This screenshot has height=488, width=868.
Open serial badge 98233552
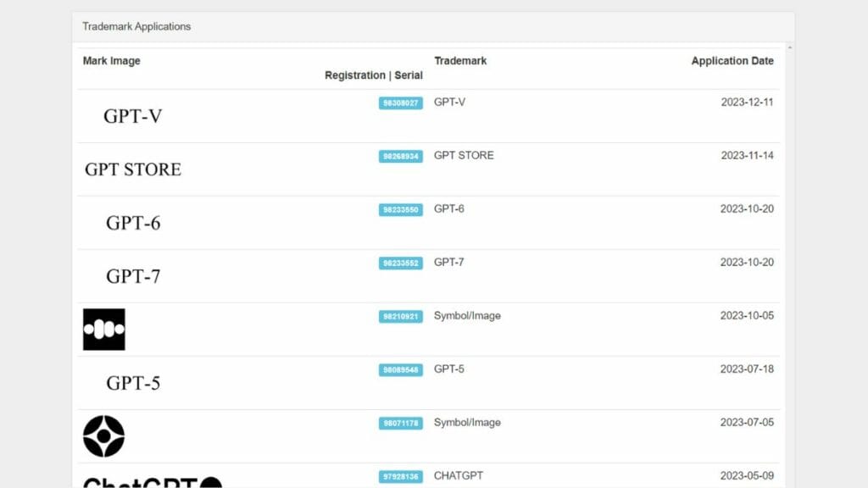[x=401, y=263]
